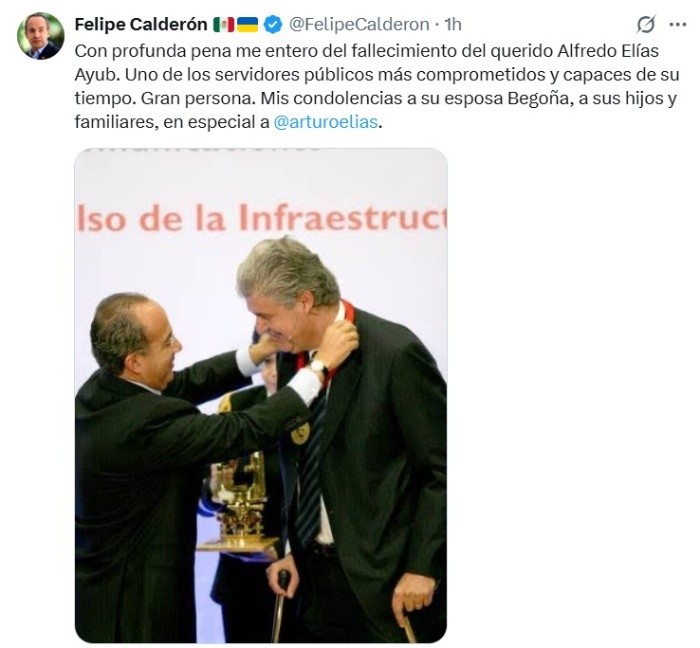Click the tweet text about Alfredo Elías Ayub

click(x=377, y=86)
